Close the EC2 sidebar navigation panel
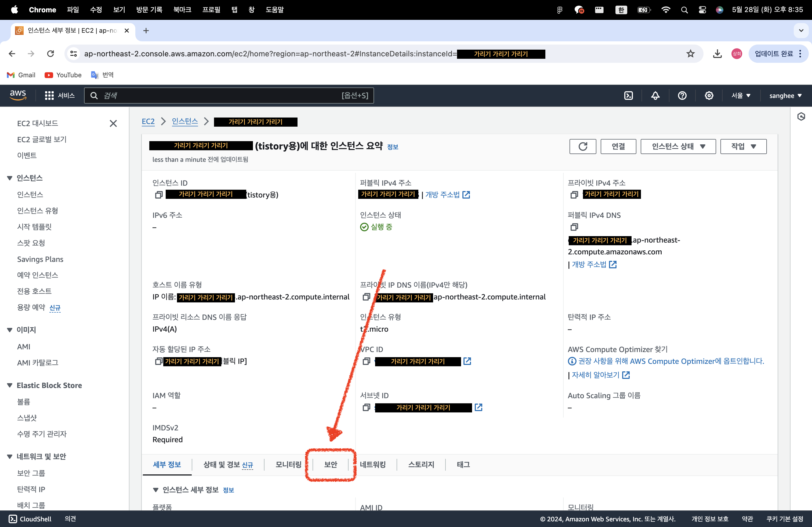Screen dimensions: 812x527 coord(113,123)
